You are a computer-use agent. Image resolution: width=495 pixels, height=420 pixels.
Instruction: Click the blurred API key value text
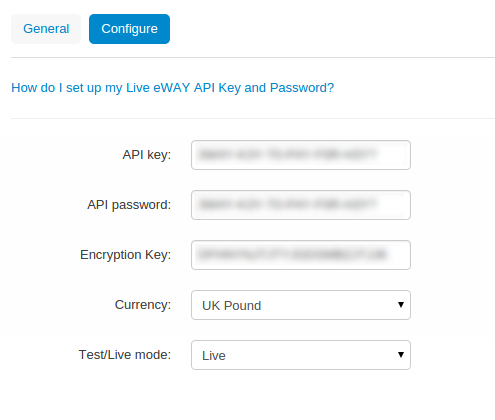[x=288, y=155]
